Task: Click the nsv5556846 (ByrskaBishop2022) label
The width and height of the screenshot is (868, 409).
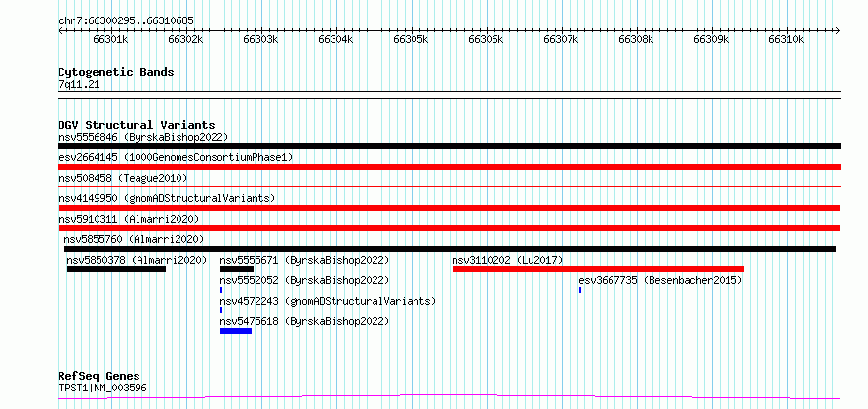Action: (143, 137)
